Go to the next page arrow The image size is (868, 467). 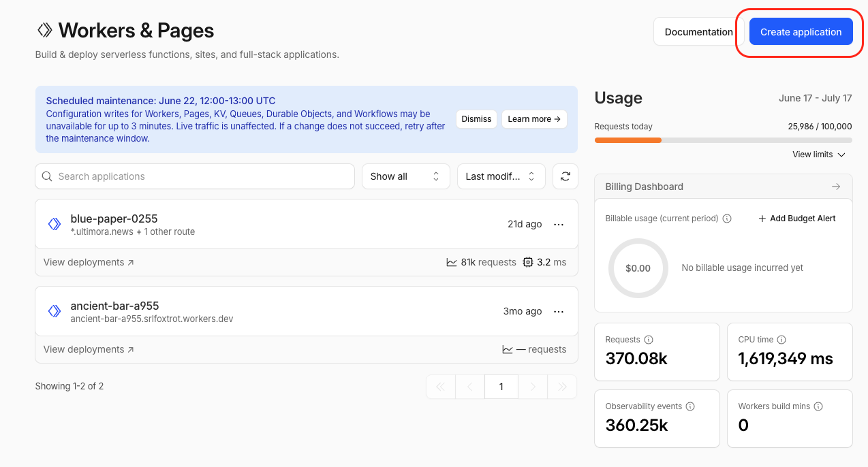click(533, 387)
